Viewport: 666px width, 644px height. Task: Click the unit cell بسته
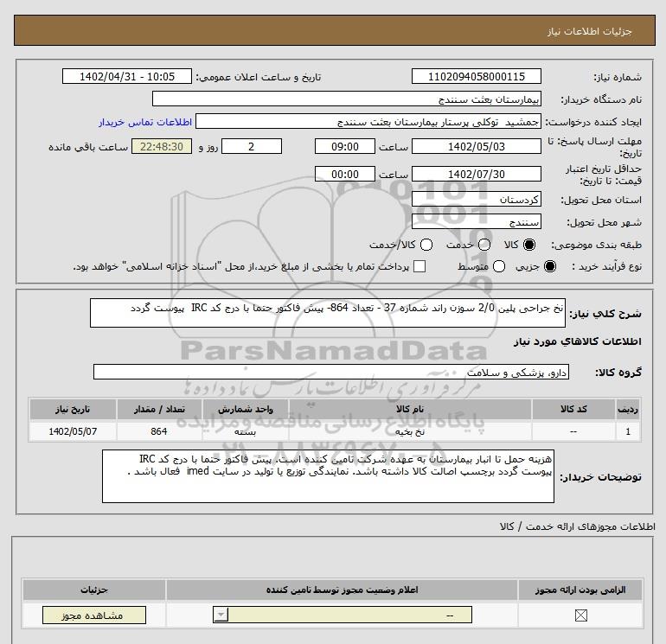[246, 431]
